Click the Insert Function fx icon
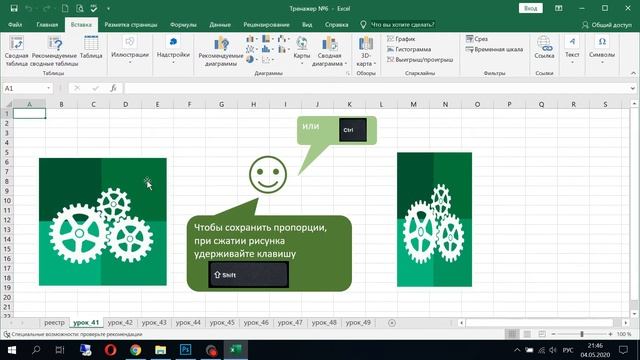This screenshot has width=640, height=360. (x=113, y=88)
